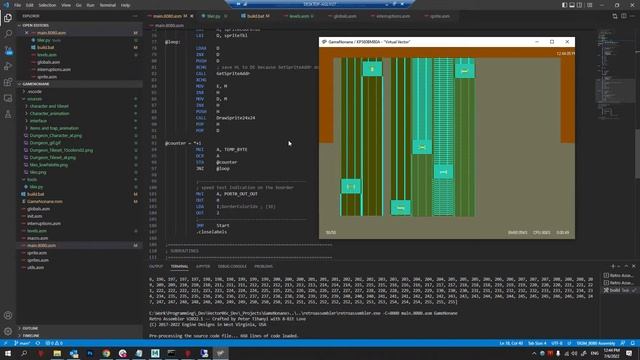This screenshot has height=360, width=640.
Task: Click the editor more actions ellipsis icon
Action: click(x=633, y=16)
